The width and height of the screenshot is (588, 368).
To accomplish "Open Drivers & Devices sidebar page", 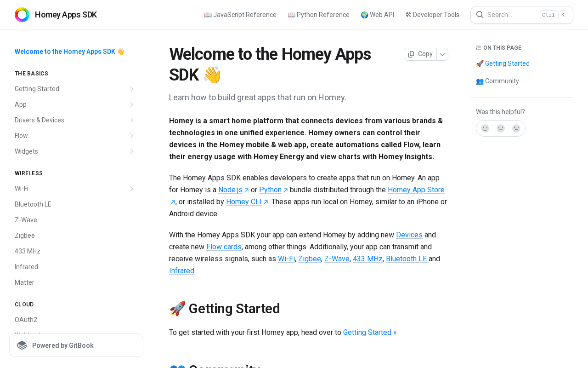I will click(40, 120).
